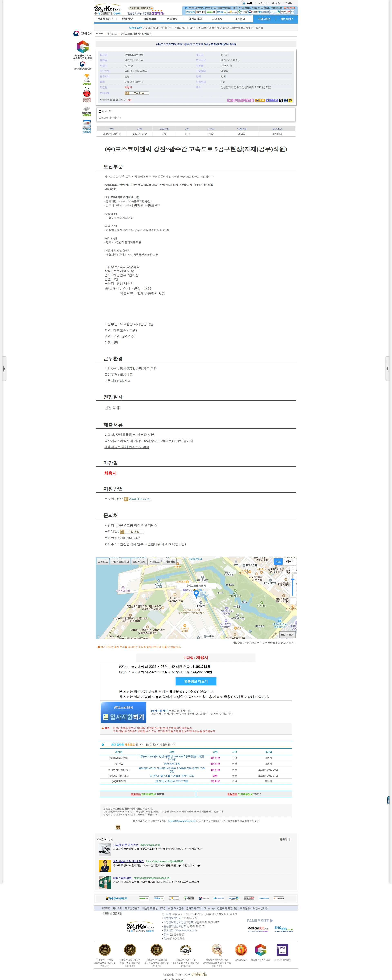This screenshot has width=392, height=980.
Task: Click the 문의 메일 button in the company table
Action: coord(137,93)
